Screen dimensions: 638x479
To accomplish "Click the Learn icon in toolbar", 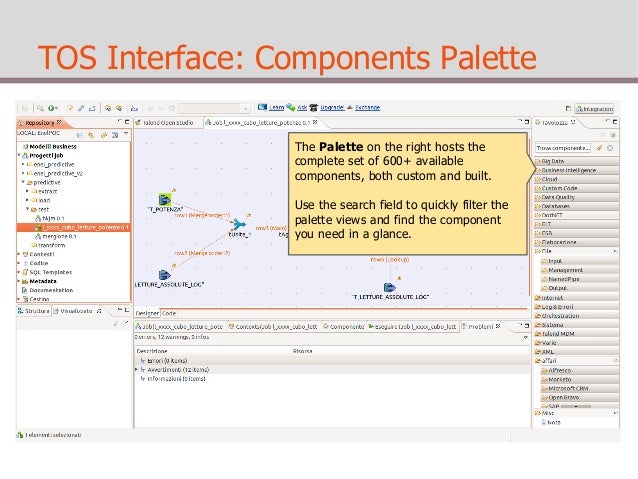I will point(262,107).
